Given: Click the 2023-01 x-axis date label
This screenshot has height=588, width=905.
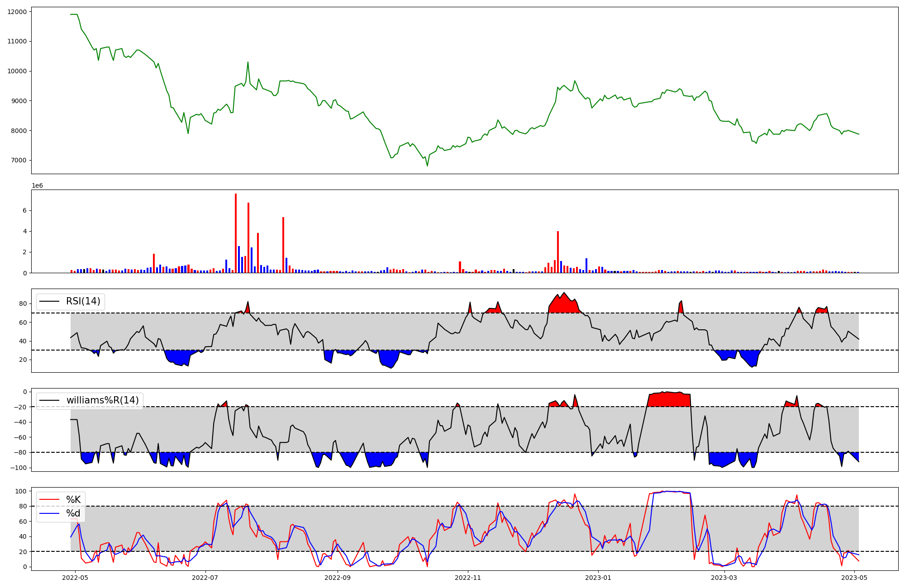Looking at the screenshot, I should coord(598,578).
